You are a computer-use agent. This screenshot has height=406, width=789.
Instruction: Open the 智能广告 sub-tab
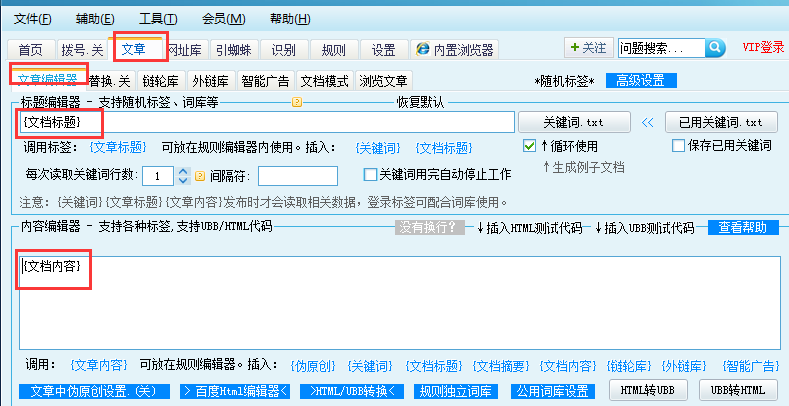[x=265, y=81]
